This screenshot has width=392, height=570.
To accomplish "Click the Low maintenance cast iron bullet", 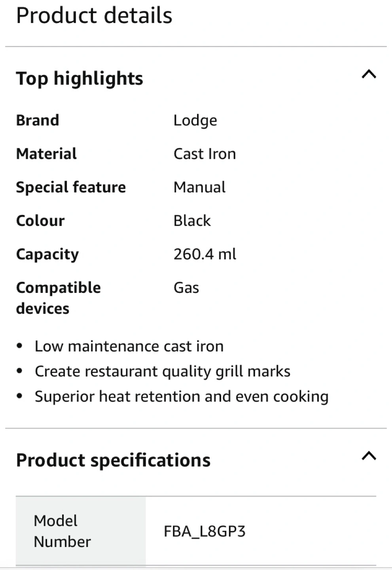I will (129, 346).
